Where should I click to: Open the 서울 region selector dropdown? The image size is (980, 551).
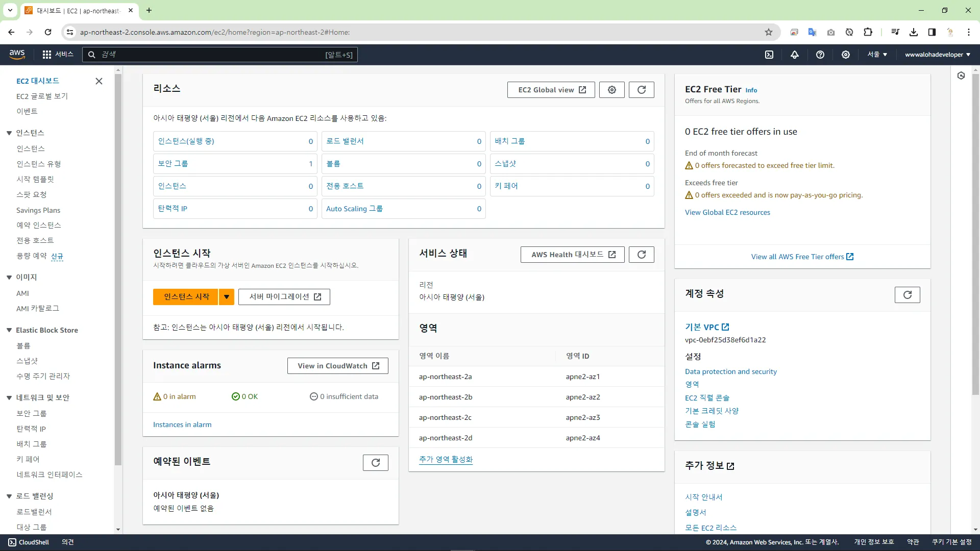[x=877, y=55]
